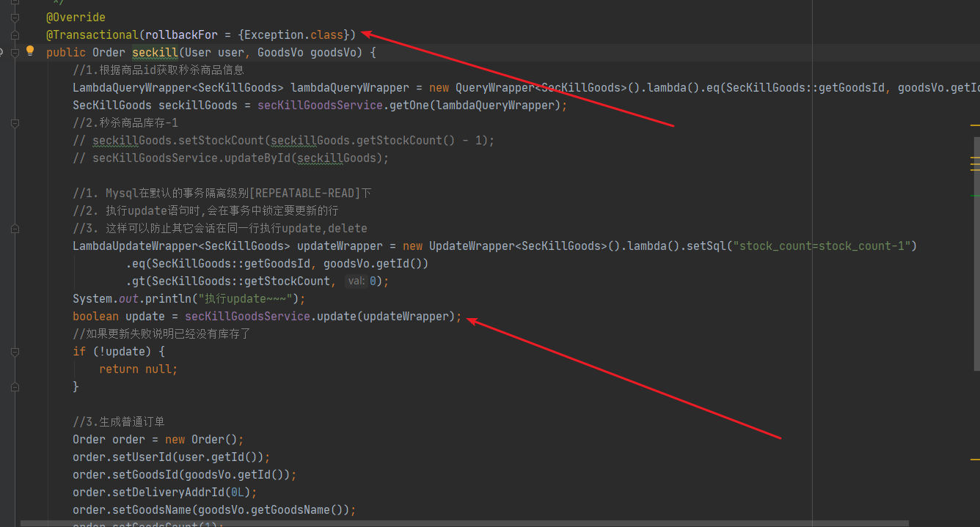Click the comment mentioning REPEATABLE-READ
This screenshot has width=980, height=527.
point(222,194)
